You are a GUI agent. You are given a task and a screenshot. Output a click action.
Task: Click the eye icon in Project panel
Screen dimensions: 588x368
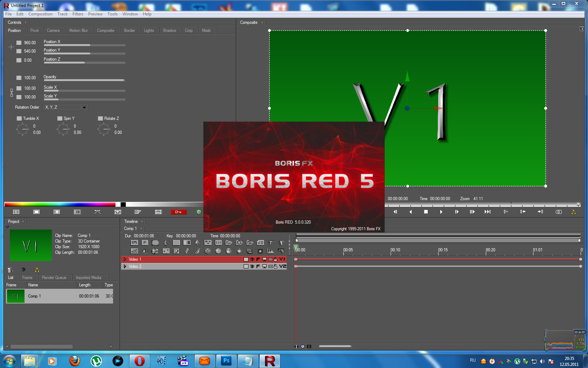click(23, 270)
